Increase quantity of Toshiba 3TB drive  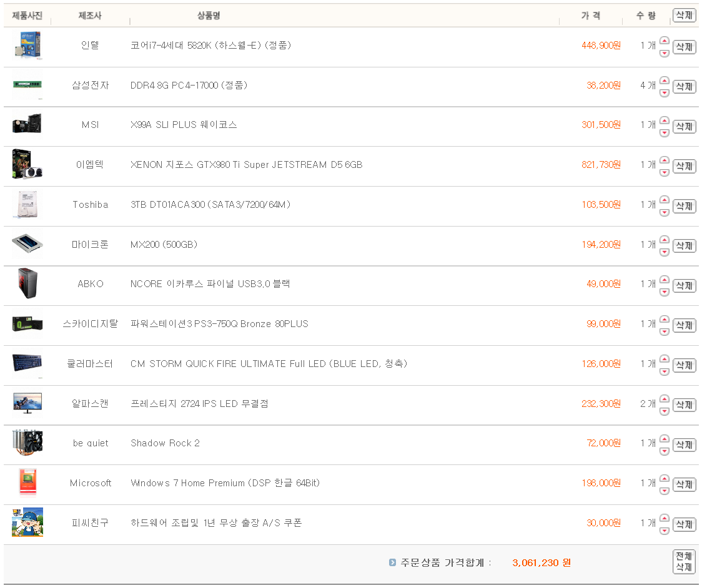coord(665,200)
